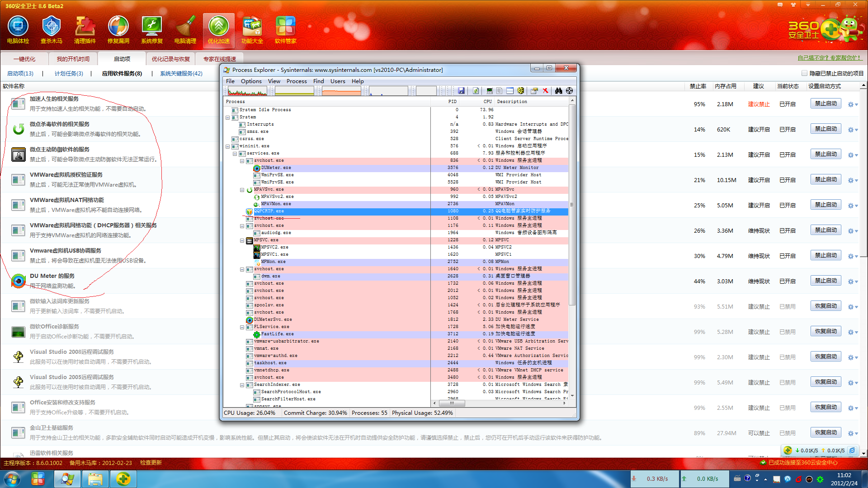Click the blue help question mark tray icon
The height and width of the screenshot is (488, 868).
[x=747, y=479]
